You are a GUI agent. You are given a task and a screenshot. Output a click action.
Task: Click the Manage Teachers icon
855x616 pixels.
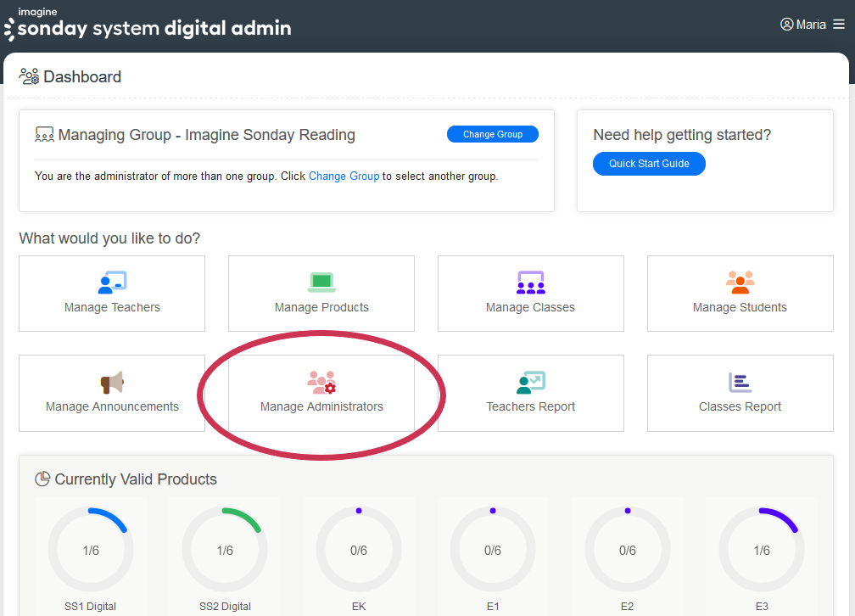[112, 282]
